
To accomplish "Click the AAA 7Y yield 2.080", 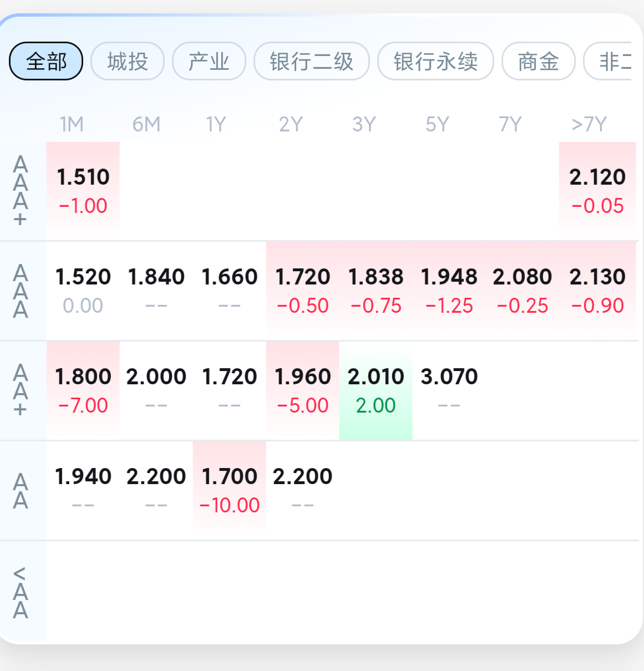I will (523, 291).
